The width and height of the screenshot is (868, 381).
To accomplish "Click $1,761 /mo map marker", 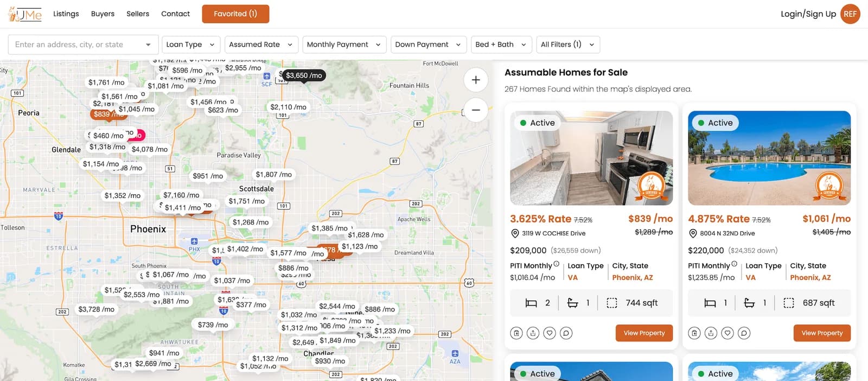I will pyautogui.click(x=106, y=82).
